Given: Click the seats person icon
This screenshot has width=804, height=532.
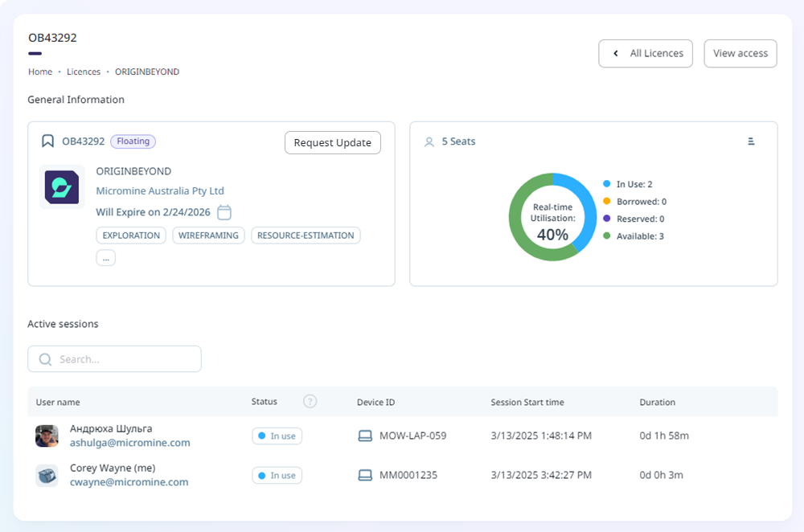Looking at the screenshot, I should [x=429, y=141].
